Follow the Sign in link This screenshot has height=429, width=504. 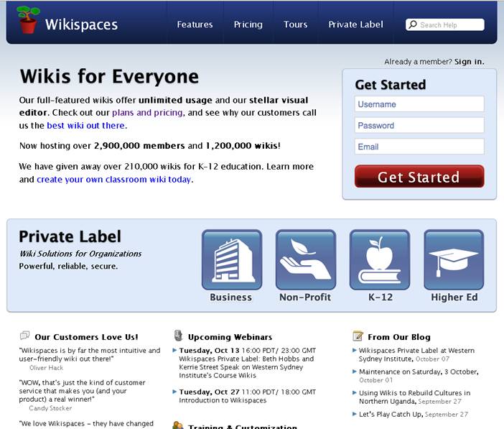pos(469,62)
